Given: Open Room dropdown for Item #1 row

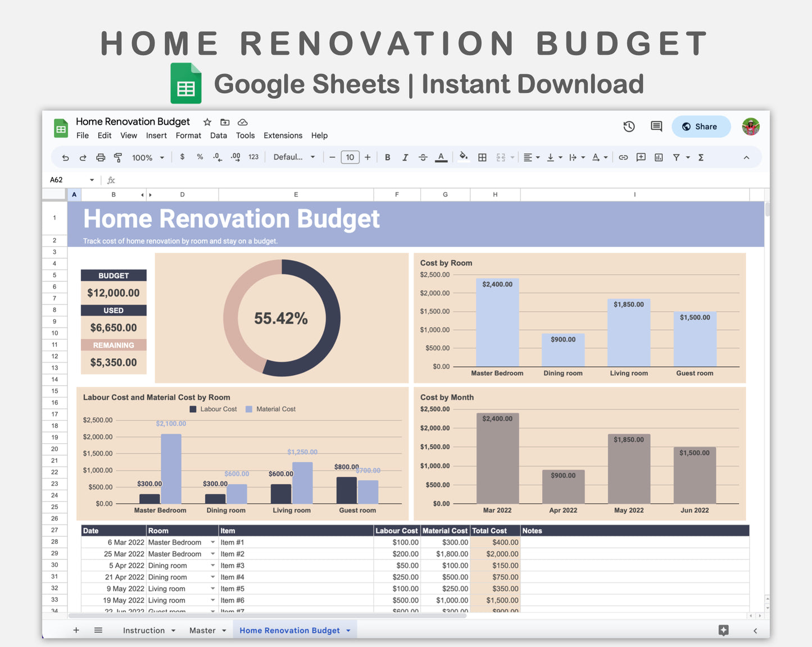Looking at the screenshot, I should click(213, 543).
